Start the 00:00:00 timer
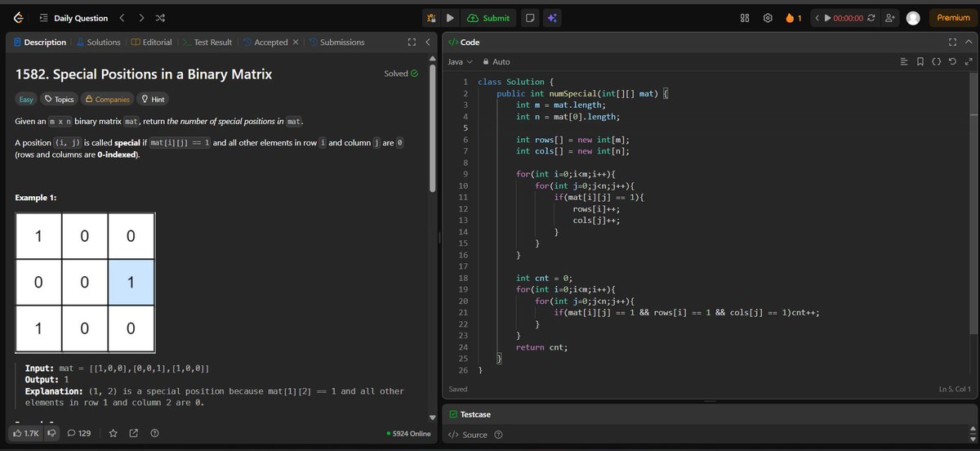This screenshot has width=980, height=451. click(x=843, y=18)
